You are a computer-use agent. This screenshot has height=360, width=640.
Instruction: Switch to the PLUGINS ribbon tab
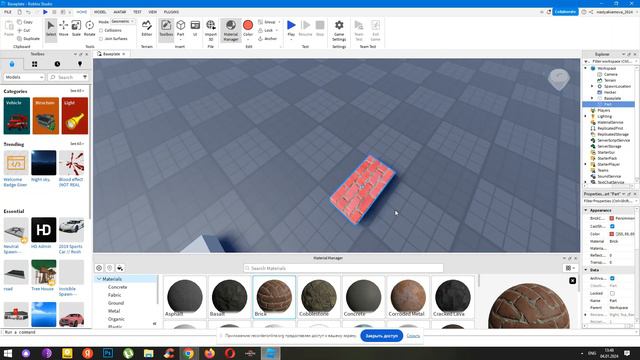pyautogui.click(x=171, y=12)
